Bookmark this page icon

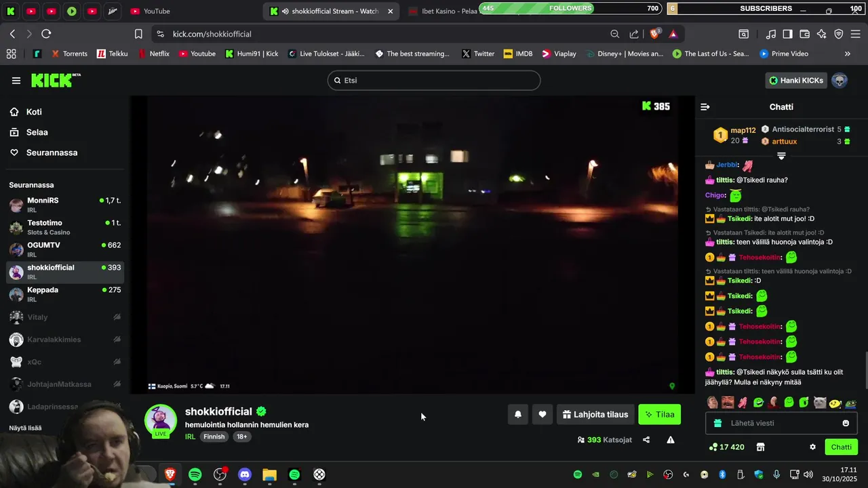pyautogui.click(x=138, y=34)
